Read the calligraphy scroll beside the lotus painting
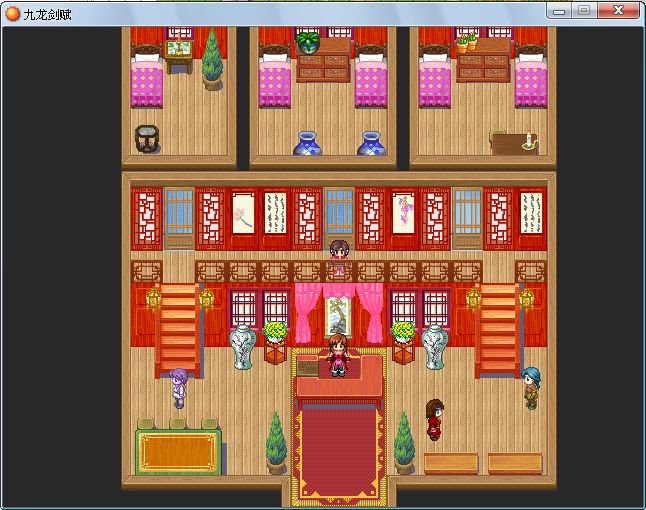 [275, 213]
